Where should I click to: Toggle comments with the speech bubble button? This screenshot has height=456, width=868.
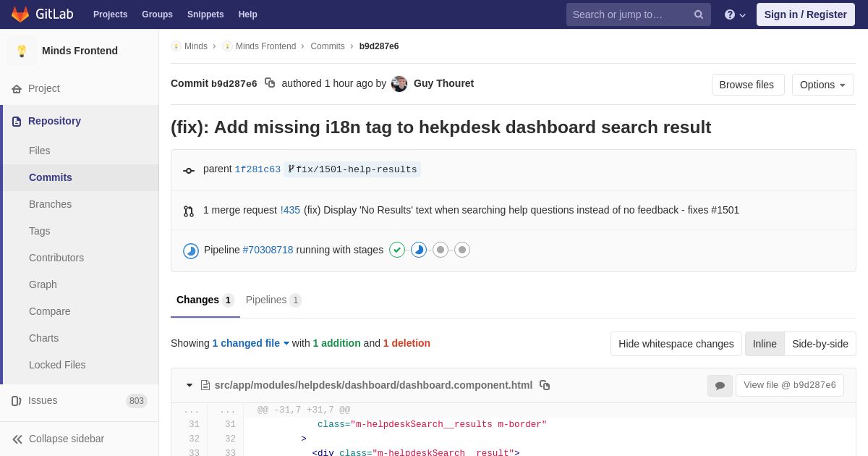click(x=720, y=386)
